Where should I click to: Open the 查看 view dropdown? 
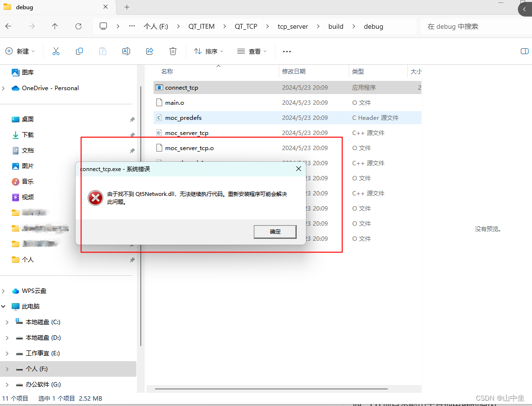point(252,51)
